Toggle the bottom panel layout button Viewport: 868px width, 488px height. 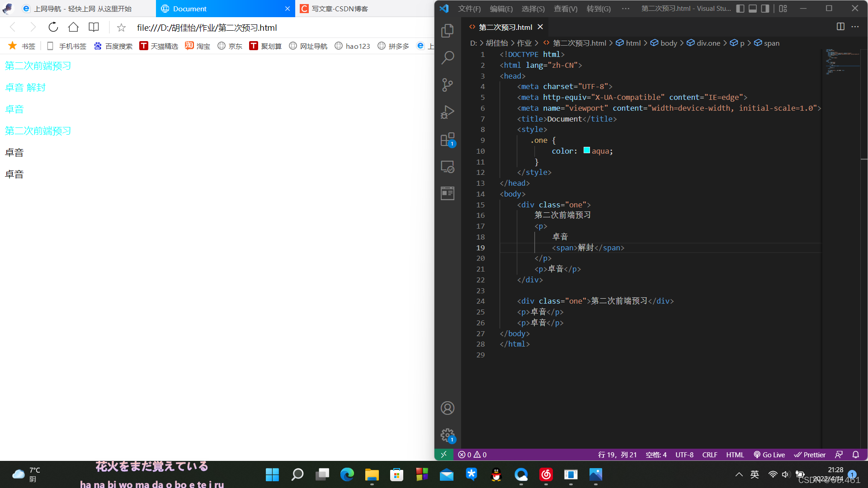[753, 9]
